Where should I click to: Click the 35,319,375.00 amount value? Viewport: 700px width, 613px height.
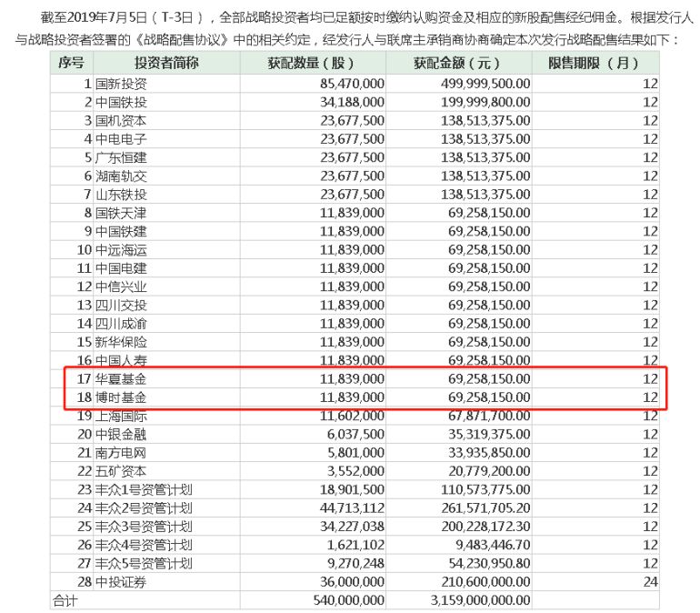click(489, 434)
